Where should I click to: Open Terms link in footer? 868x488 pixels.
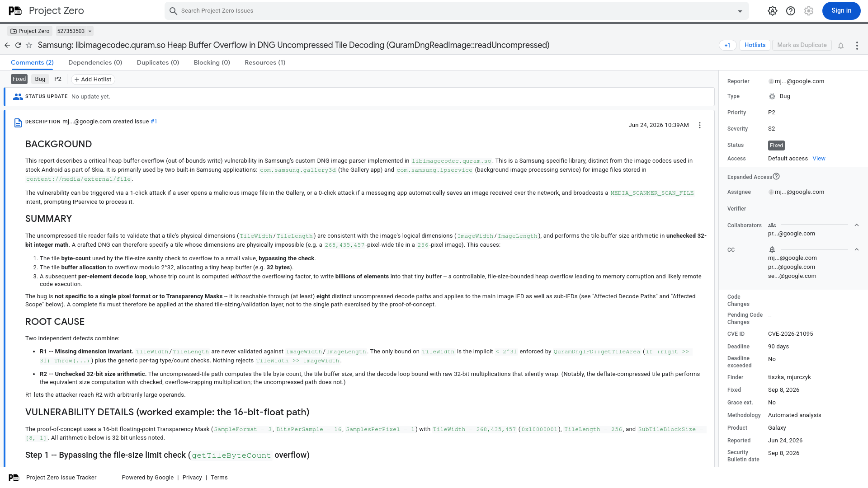click(x=219, y=478)
